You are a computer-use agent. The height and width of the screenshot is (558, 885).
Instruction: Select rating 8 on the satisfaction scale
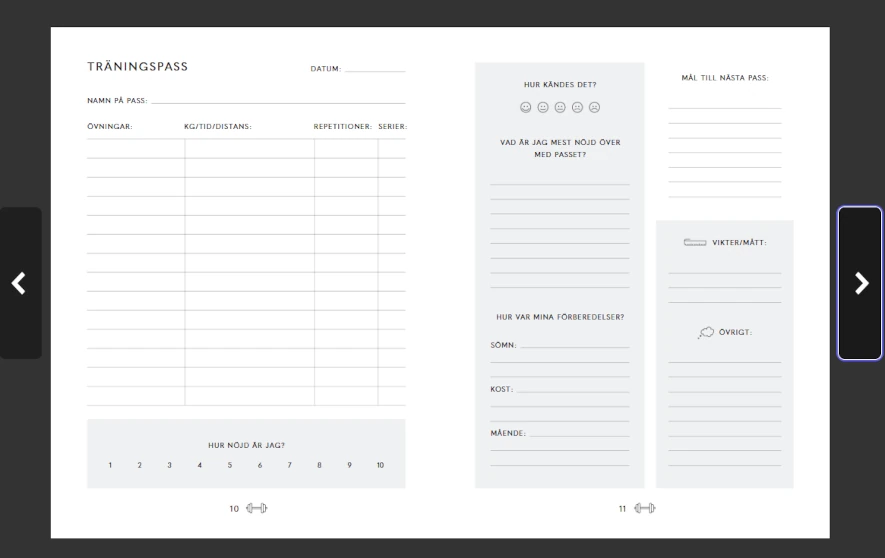[320, 465]
